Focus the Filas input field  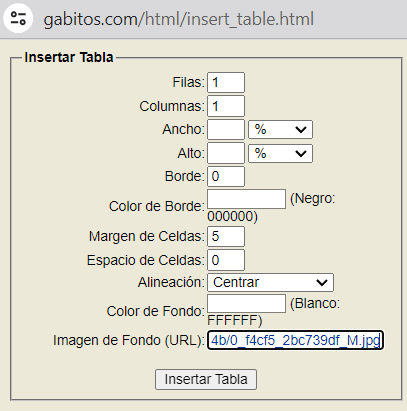coord(226,82)
